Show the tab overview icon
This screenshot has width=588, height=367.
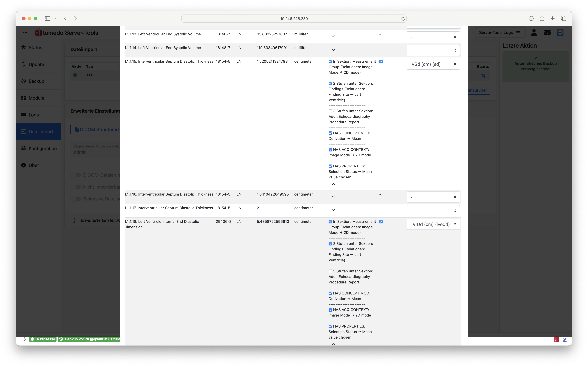(564, 18)
